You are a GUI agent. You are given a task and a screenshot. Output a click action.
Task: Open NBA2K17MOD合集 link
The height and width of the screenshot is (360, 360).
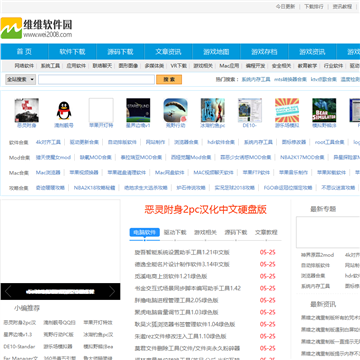(x=302, y=157)
